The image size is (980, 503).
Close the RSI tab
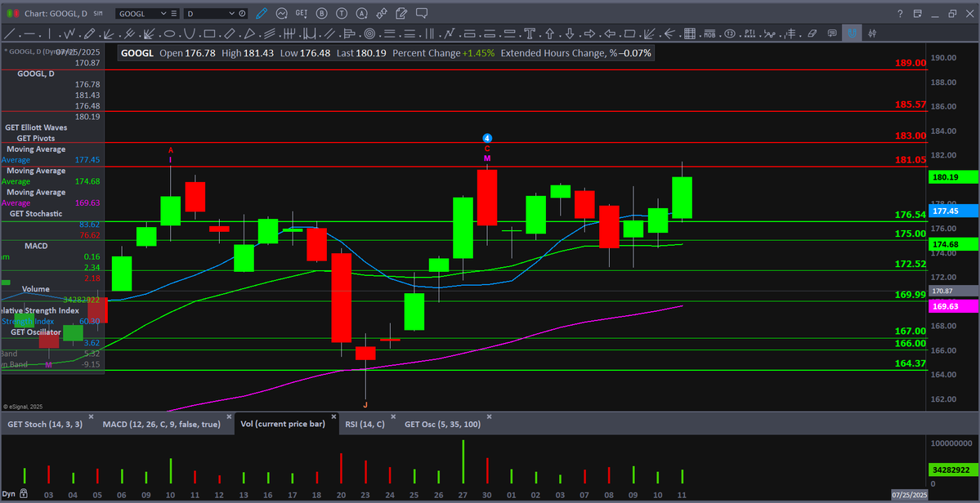click(392, 416)
